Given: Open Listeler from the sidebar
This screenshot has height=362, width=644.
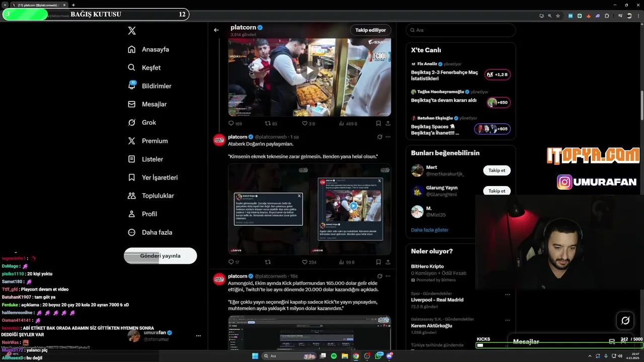Looking at the screenshot, I should pos(145,159).
